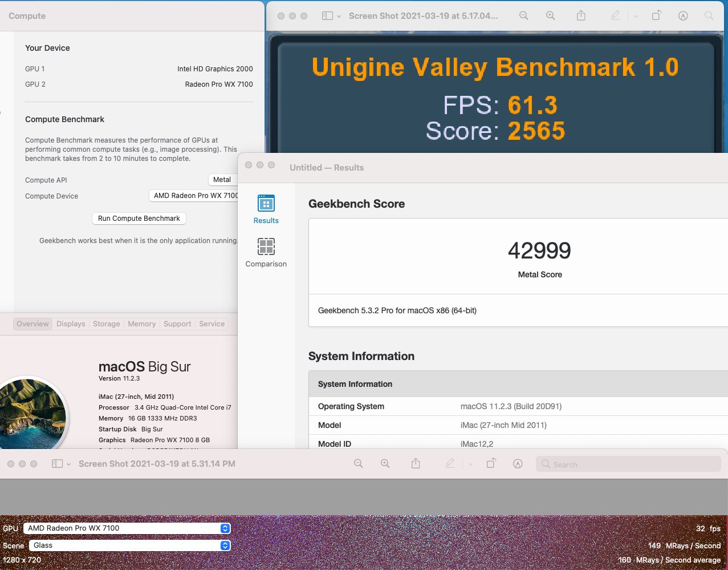
Task: Expand sidebar options chevron in bottom Preview window
Action: [68, 464]
